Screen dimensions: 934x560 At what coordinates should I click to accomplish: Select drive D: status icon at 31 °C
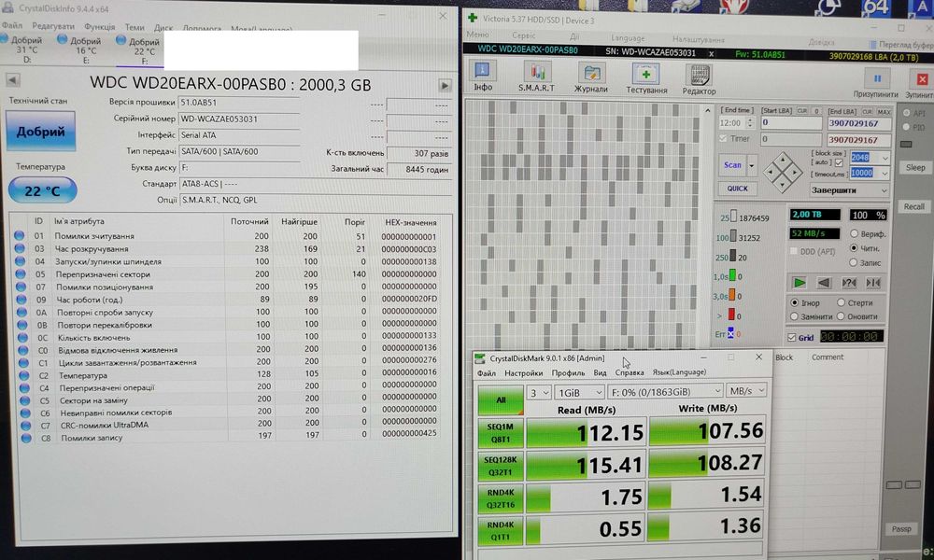coord(4,38)
